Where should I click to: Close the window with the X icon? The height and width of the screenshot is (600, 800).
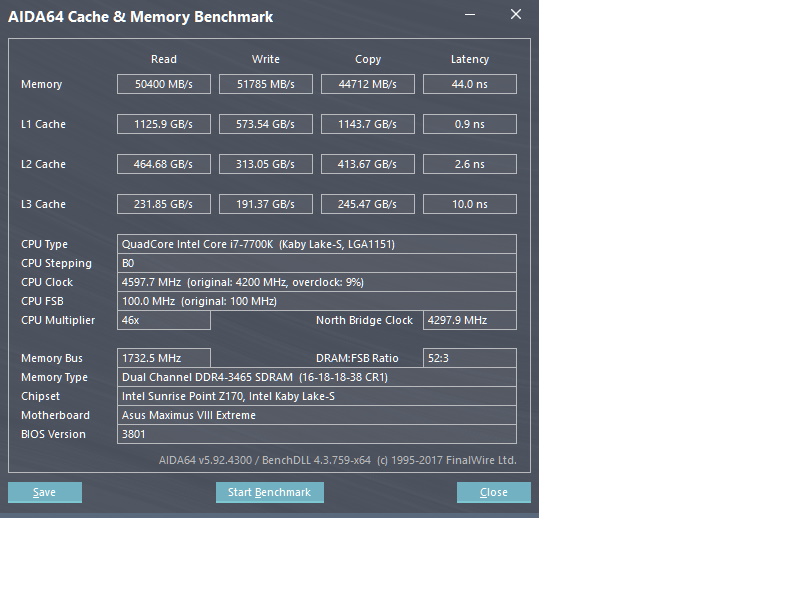[516, 14]
